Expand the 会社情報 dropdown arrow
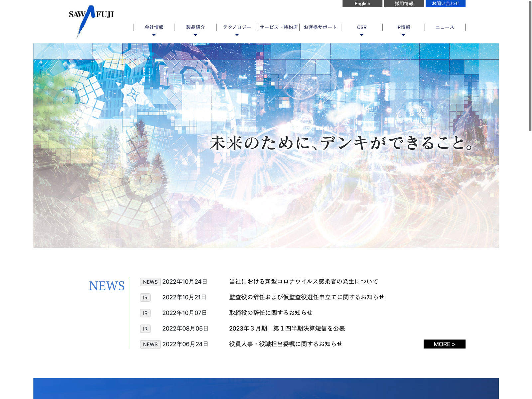Viewport: 532px width, 399px height. tap(154, 35)
